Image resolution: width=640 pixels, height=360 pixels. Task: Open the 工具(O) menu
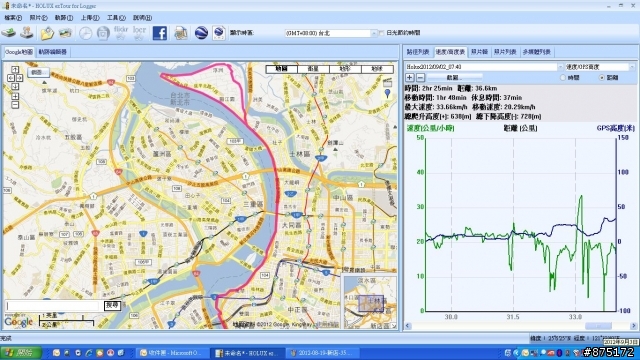(x=116, y=18)
